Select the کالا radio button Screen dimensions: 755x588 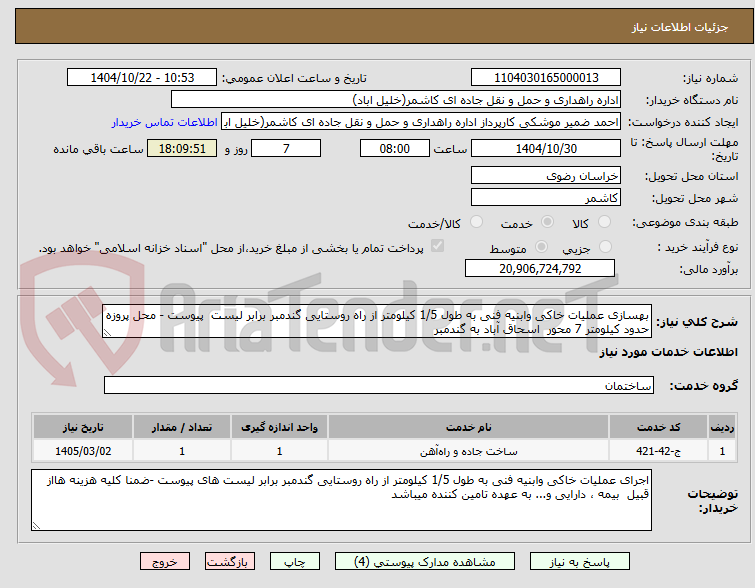coord(604,222)
